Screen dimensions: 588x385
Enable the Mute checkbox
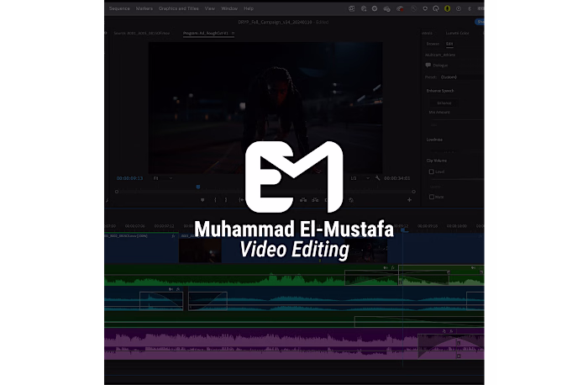[x=431, y=197]
